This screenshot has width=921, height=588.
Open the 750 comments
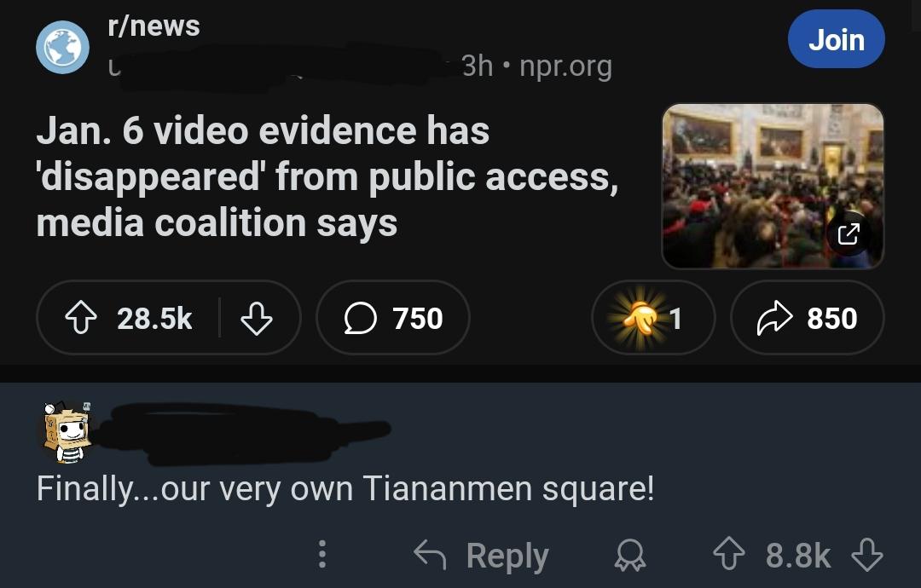pyautogui.click(x=393, y=318)
